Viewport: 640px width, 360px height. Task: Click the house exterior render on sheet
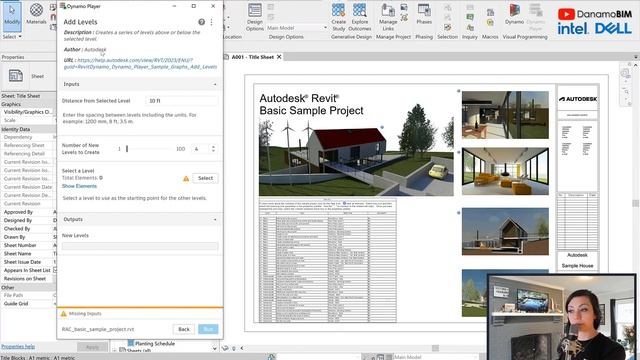click(x=356, y=157)
